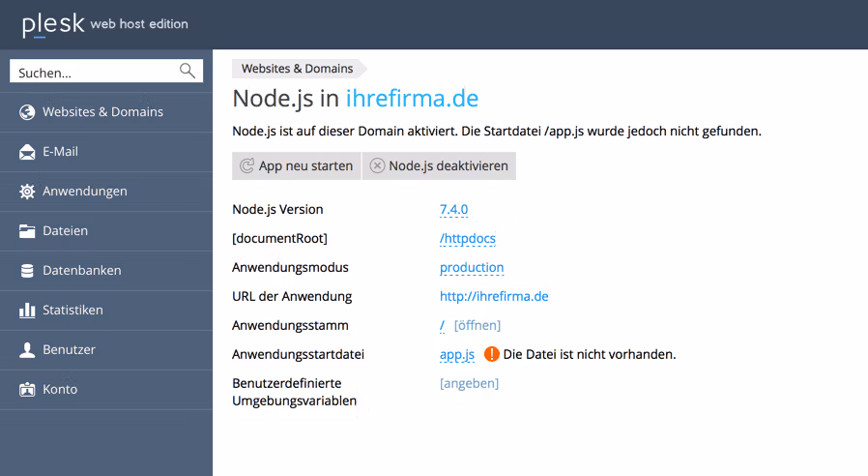Click [angeben] for environment variables
Screen dimensions: 868x476
click(x=469, y=383)
